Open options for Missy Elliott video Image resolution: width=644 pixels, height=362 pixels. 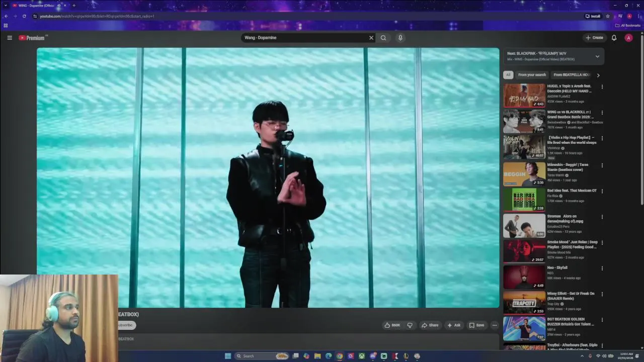602,294
